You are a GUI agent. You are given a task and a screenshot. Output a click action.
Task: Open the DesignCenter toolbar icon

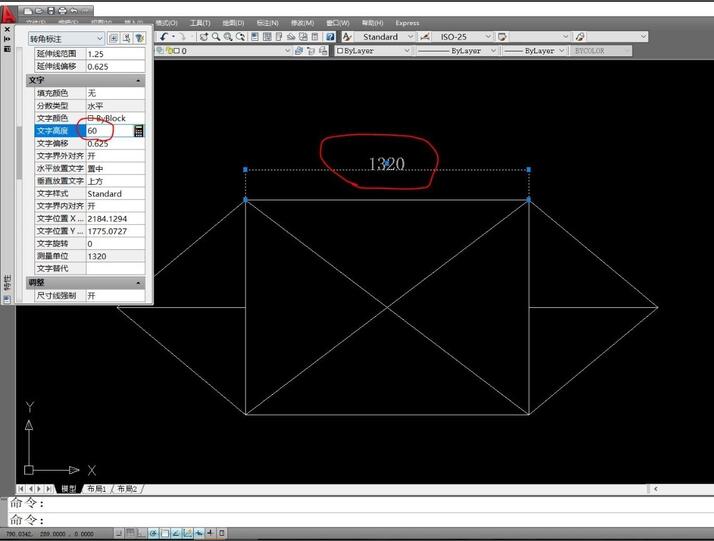point(267,37)
